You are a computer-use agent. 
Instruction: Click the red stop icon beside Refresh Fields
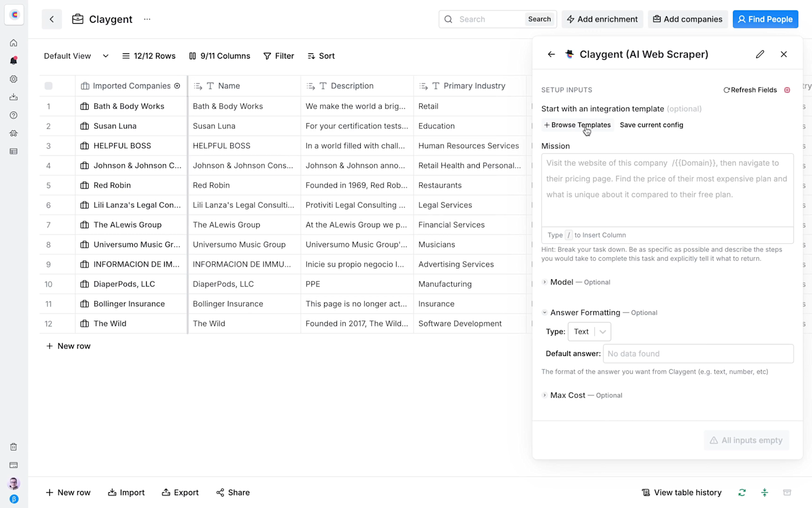[787, 90]
